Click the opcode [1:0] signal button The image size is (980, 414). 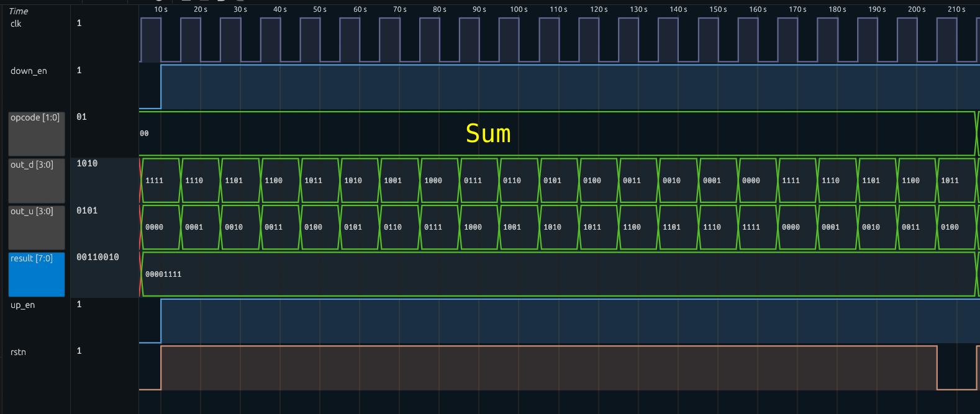click(36, 133)
